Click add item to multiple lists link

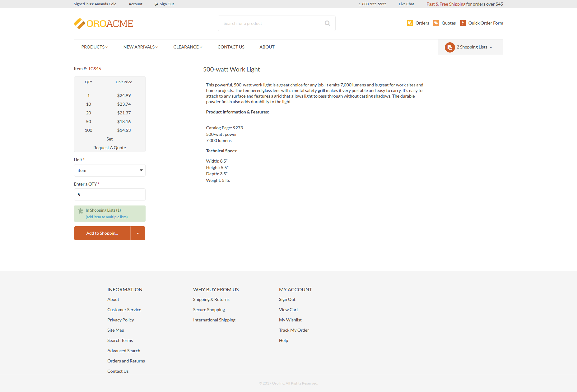click(106, 217)
